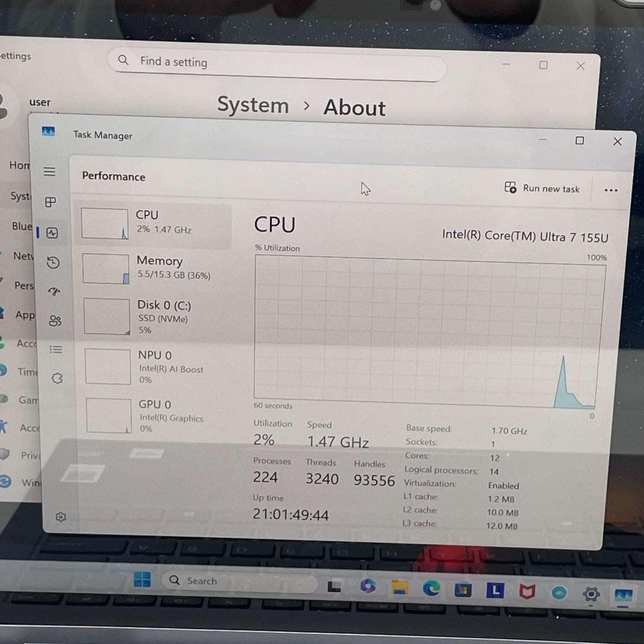644x644 pixels.
Task: Open Task Manager hamburger navigation menu
Action: pos(49,172)
